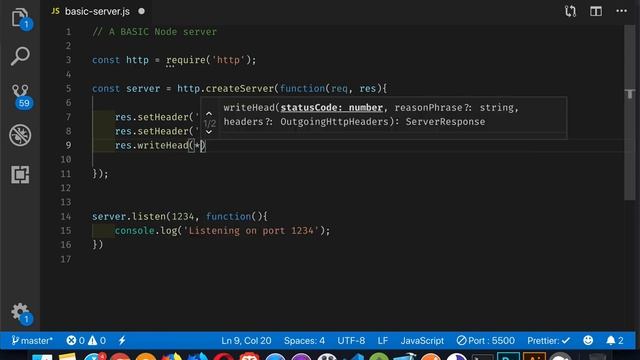Change language mode from JavaScript
The image size is (640, 360).
click(x=422, y=340)
